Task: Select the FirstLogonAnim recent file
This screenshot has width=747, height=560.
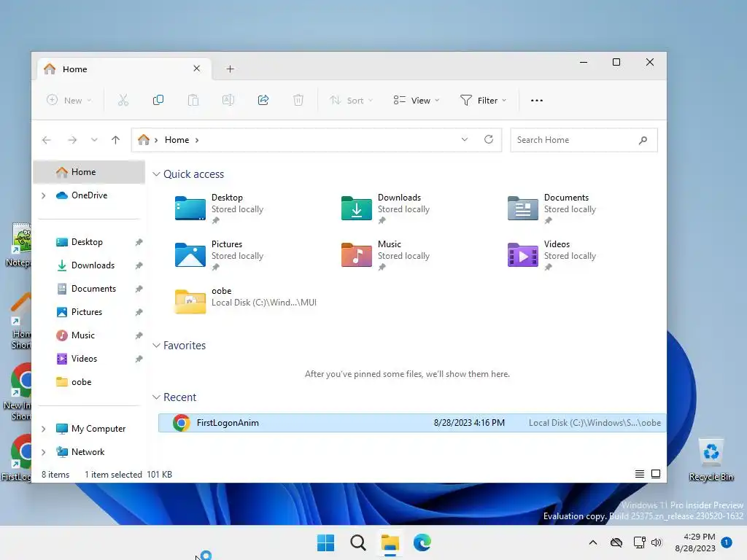Action: coord(412,423)
